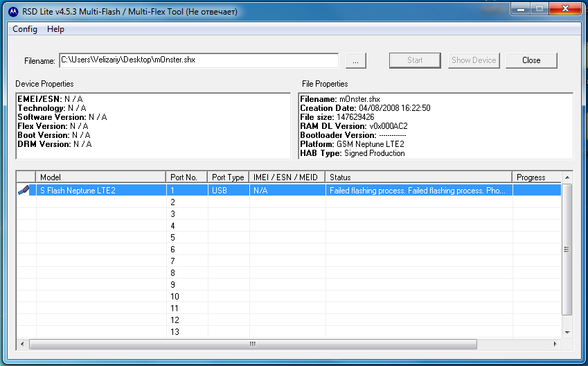The height and width of the screenshot is (366, 588).
Task: Click the Show Device button
Action: tap(474, 60)
